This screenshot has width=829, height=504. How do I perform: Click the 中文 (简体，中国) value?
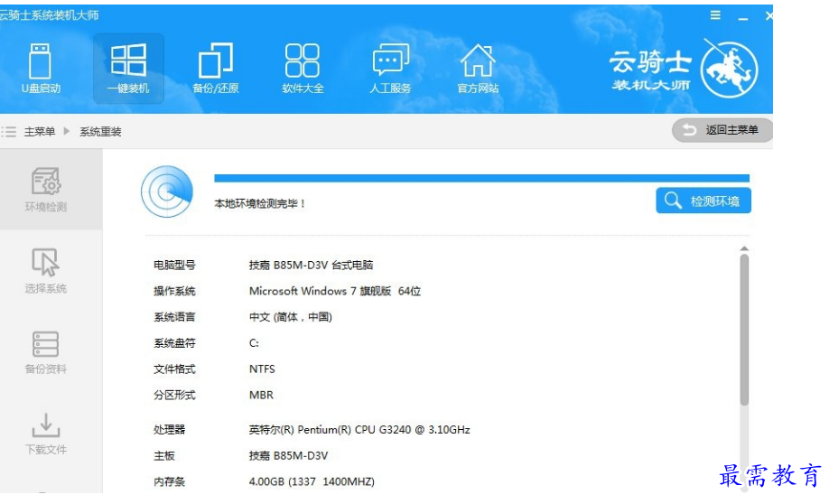(x=290, y=317)
